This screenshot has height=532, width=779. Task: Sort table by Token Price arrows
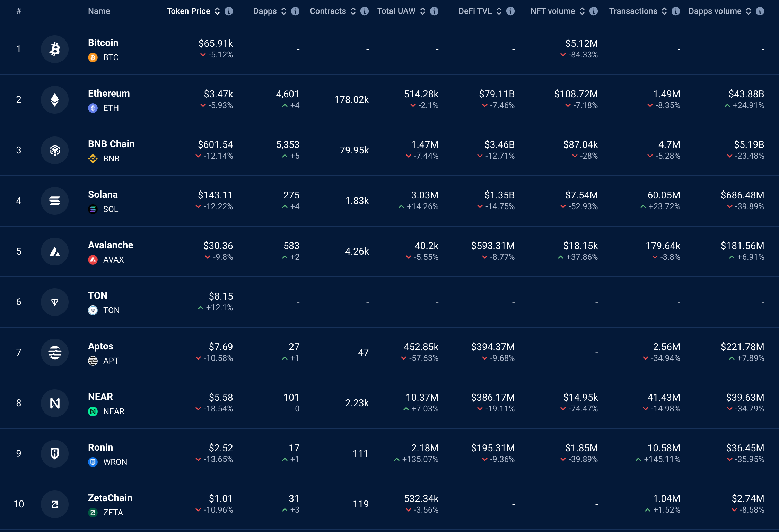coord(217,11)
